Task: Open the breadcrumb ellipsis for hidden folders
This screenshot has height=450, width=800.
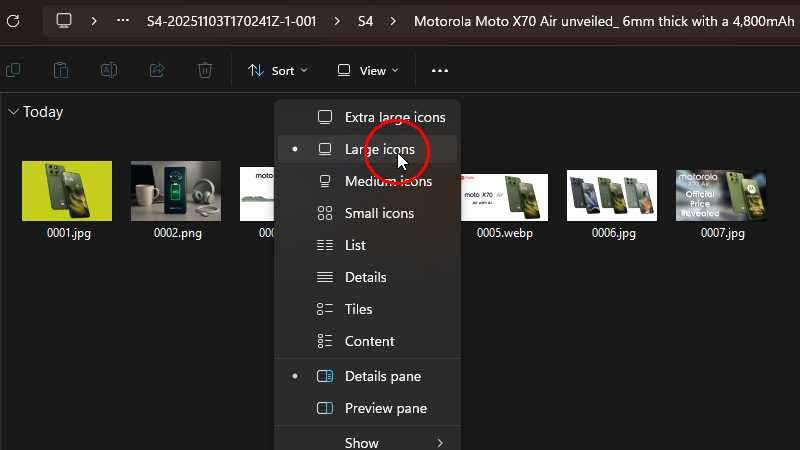Action: (x=123, y=21)
